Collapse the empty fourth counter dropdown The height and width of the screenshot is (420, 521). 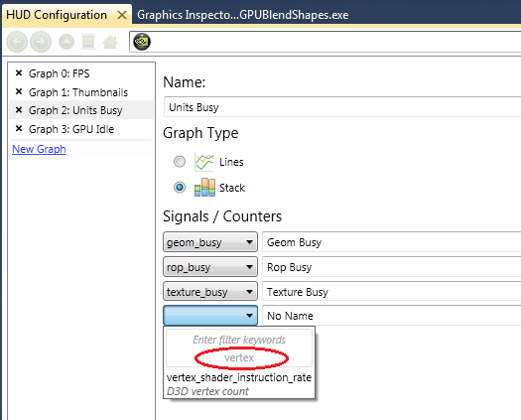[210, 316]
